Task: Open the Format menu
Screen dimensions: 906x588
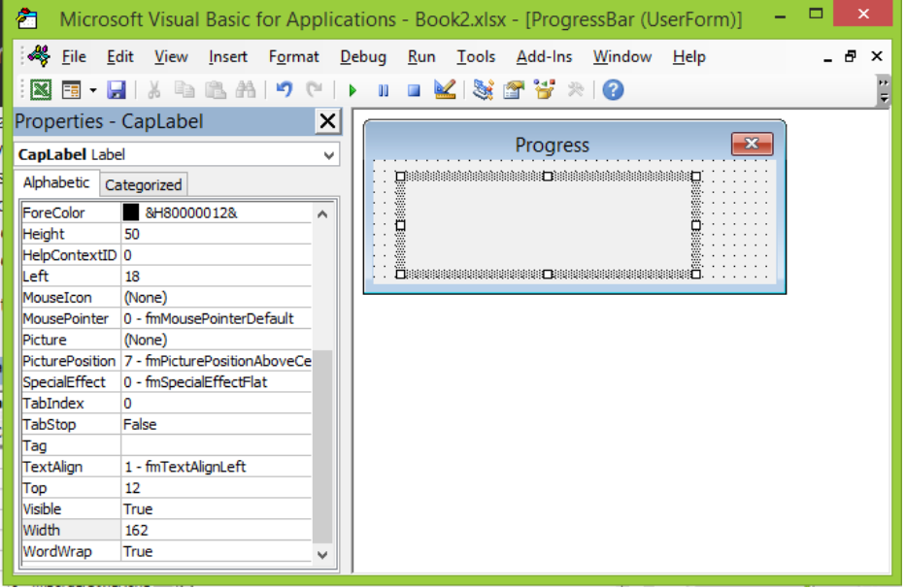Action: 293,57
